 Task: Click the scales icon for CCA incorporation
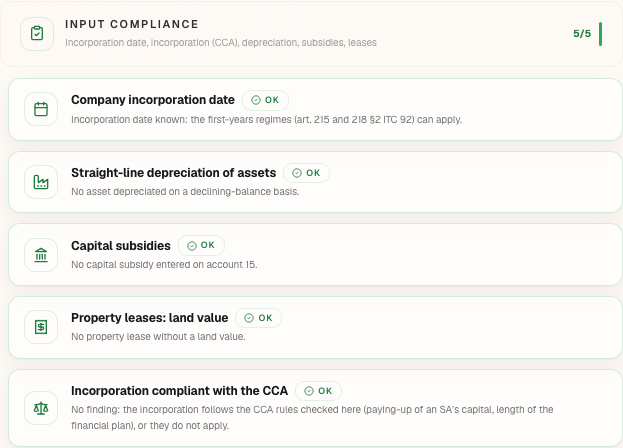[41, 408]
